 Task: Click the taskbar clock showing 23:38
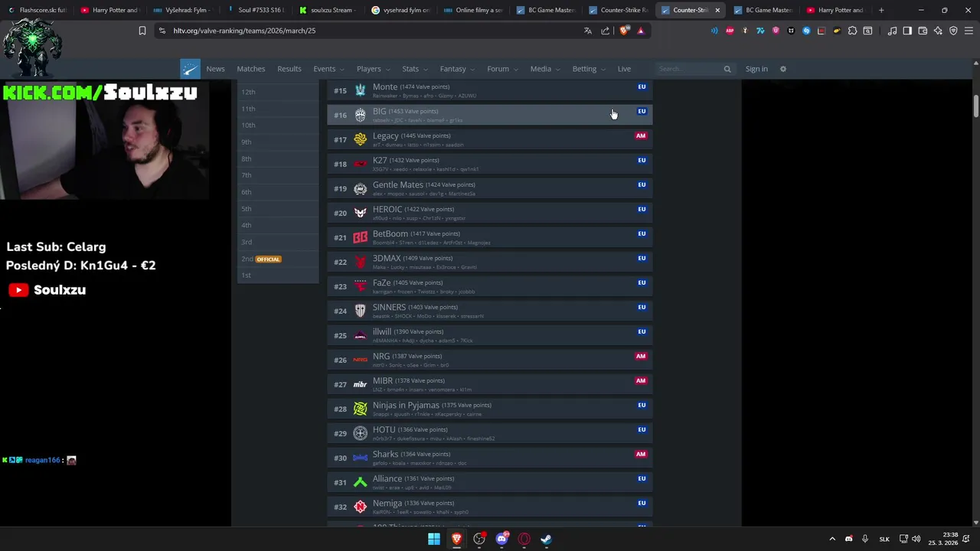tap(942, 539)
